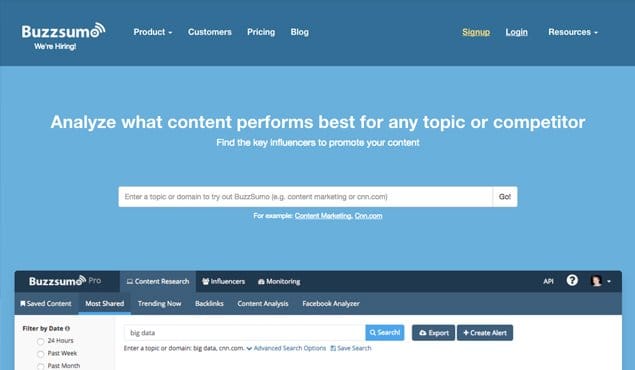The height and width of the screenshot is (370, 635).
Task: Open the Monitoring section
Action: [x=279, y=281]
